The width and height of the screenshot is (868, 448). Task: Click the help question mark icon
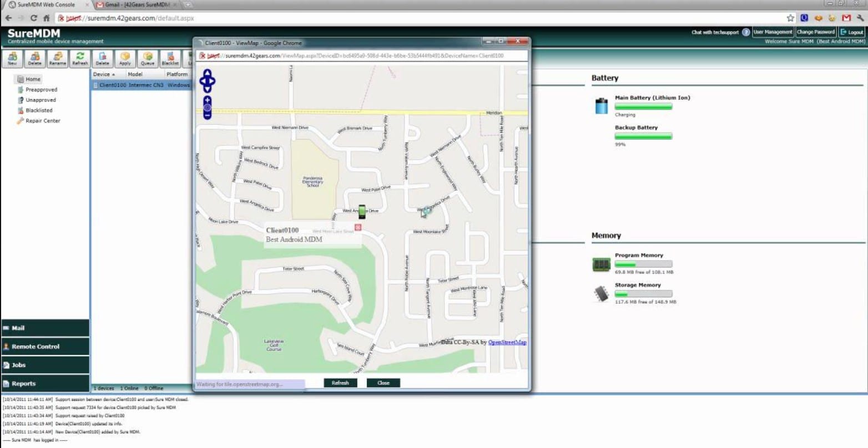(x=746, y=32)
